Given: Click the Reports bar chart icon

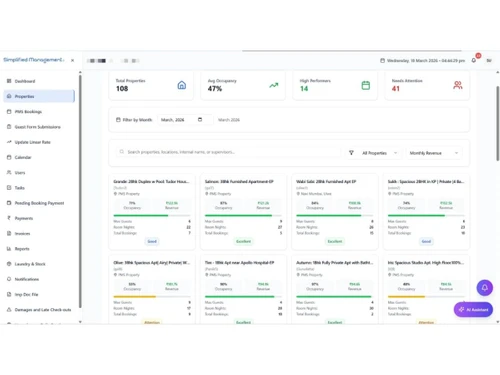Looking at the screenshot, I should 9,249.
